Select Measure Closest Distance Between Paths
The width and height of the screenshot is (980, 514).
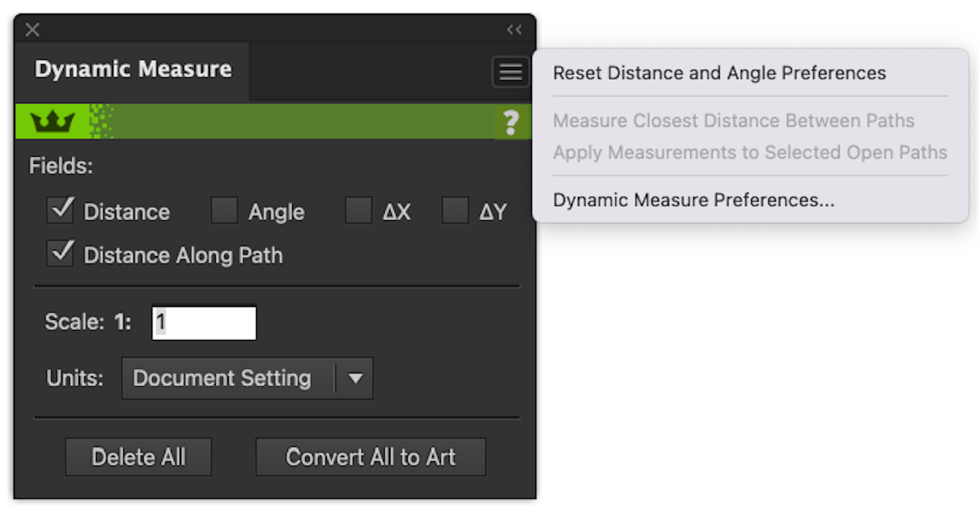733,121
